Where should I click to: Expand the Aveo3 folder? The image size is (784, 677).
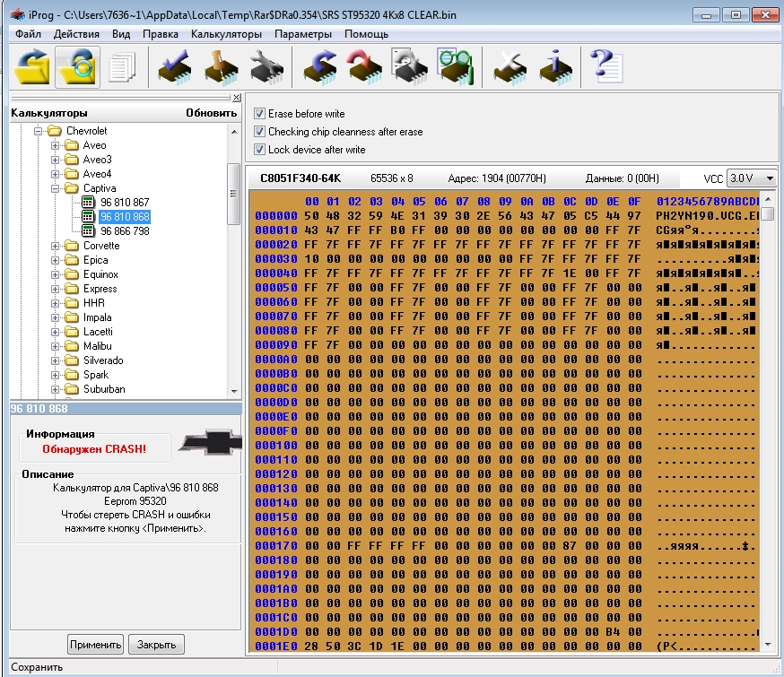(55, 160)
